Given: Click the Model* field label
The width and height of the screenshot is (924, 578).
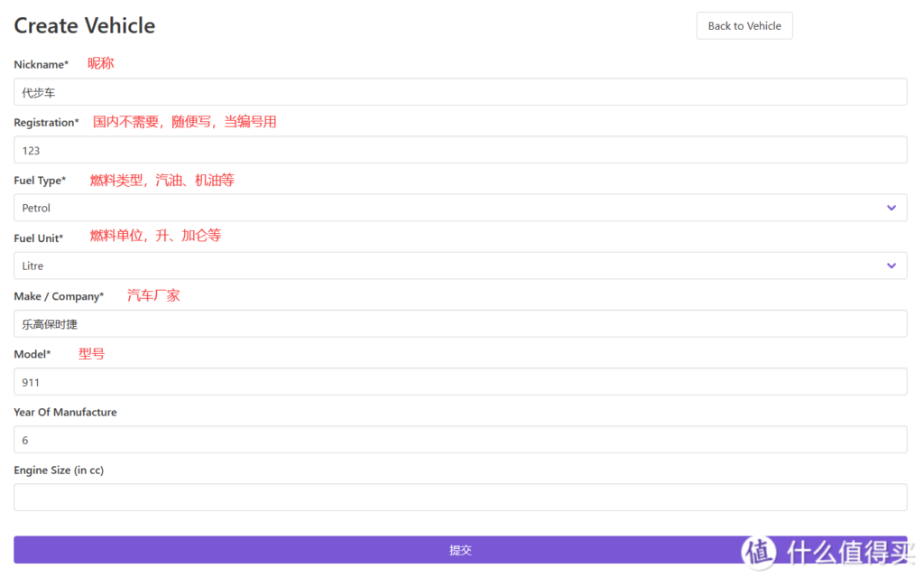Looking at the screenshot, I should pos(32,354).
